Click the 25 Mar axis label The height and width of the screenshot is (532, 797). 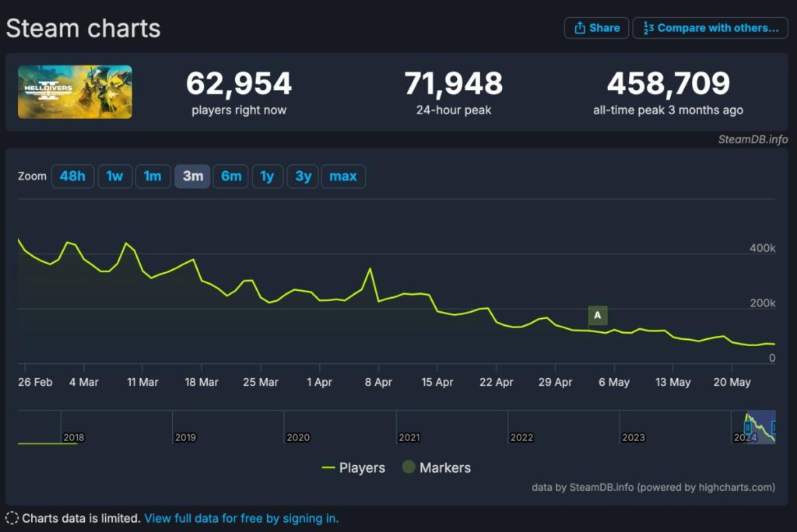[260, 382]
